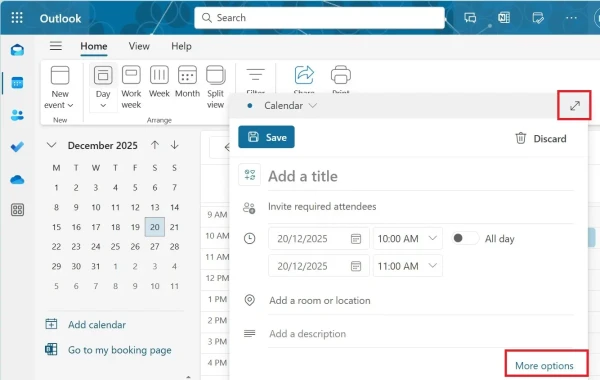Open the New event dropdown arrow

point(70,105)
